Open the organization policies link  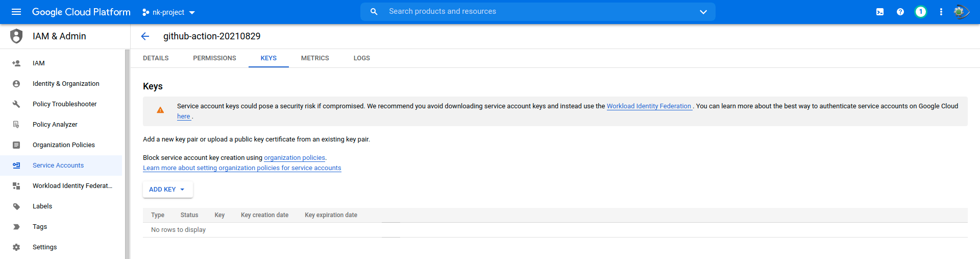click(x=295, y=158)
